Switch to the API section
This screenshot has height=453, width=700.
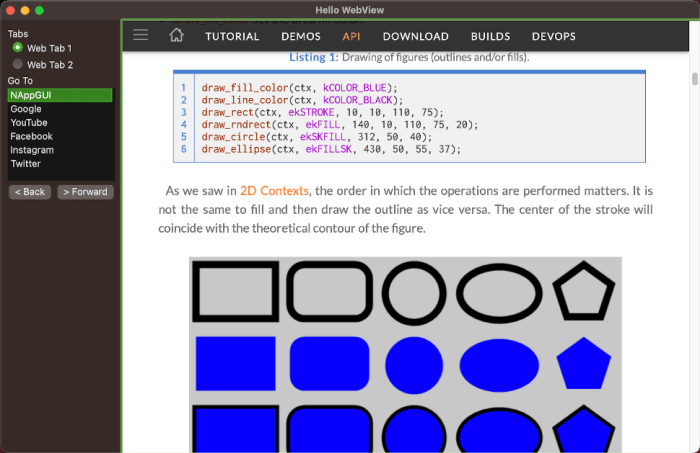click(352, 36)
